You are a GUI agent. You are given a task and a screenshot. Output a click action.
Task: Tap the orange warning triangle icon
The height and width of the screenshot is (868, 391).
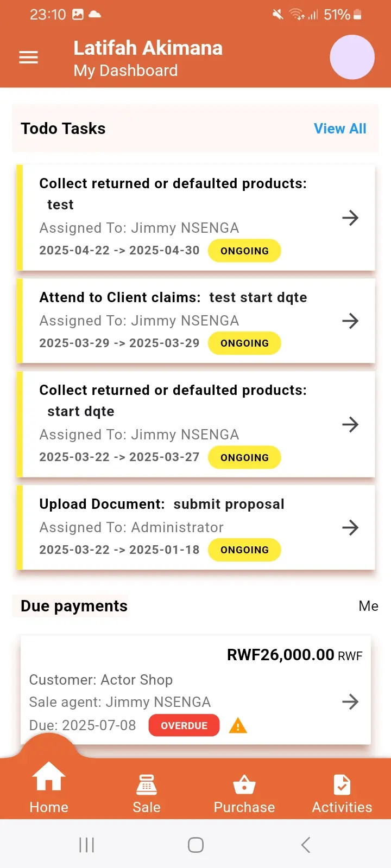tap(238, 726)
